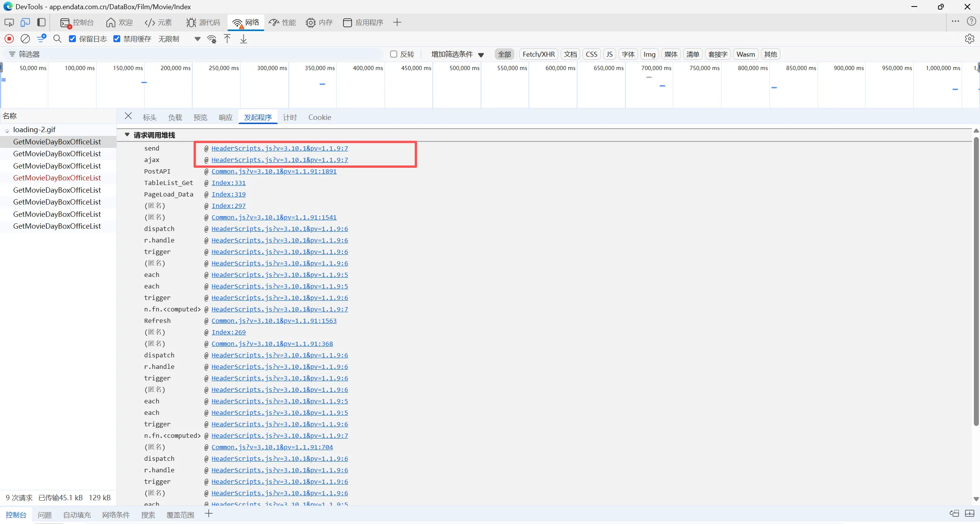Screen dimensions: 980x524
Task: Click the clear network log icon
Action: click(x=25, y=39)
